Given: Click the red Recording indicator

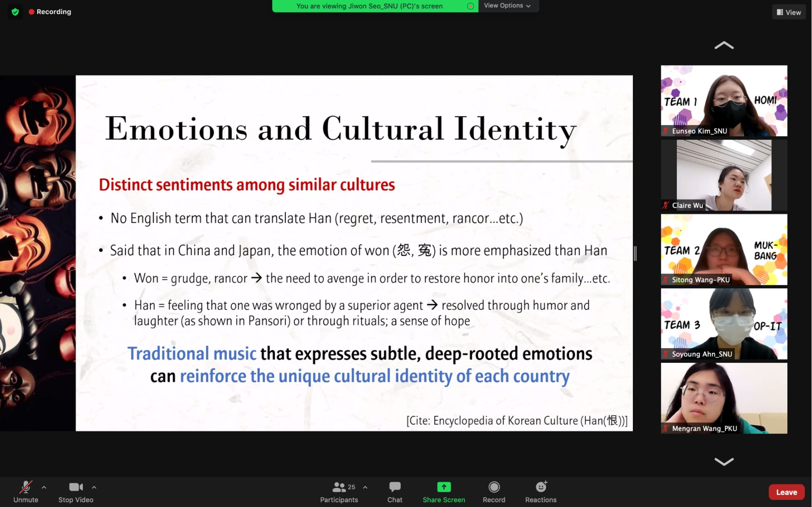Looking at the screenshot, I should pos(50,12).
